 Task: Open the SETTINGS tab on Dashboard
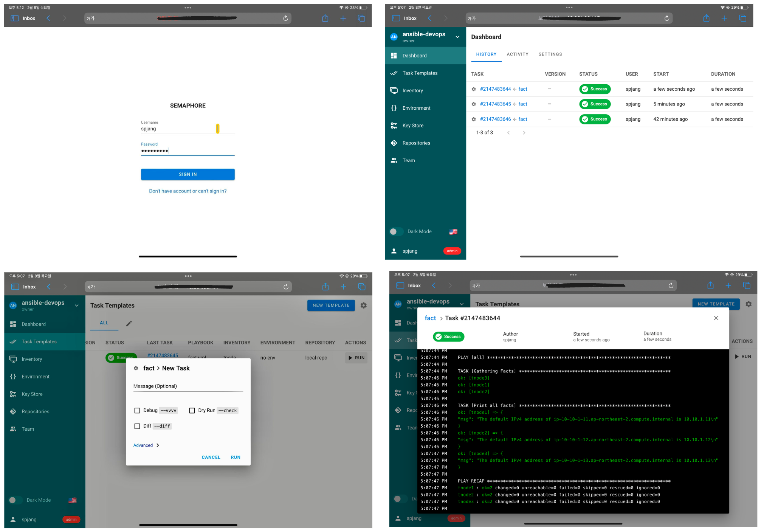[550, 54]
